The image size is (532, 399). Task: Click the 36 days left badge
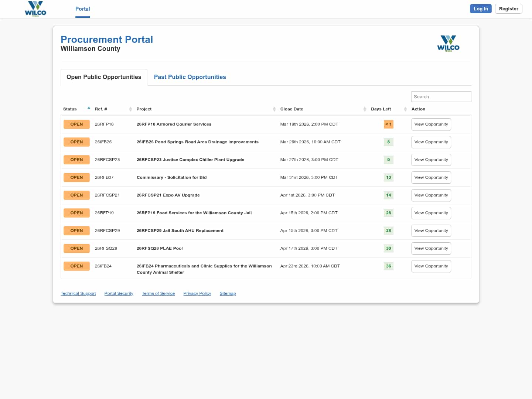click(388, 266)
